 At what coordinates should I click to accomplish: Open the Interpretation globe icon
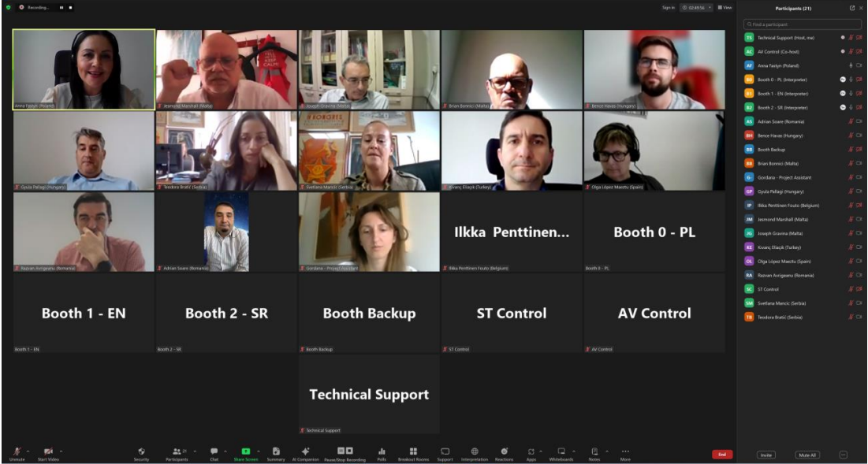[x=475, y=451]
